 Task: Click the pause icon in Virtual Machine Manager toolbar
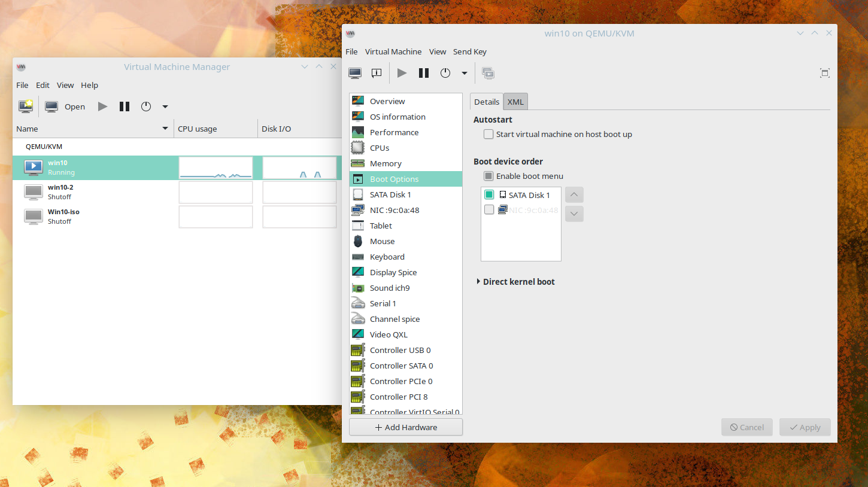(x=125, y=106)
